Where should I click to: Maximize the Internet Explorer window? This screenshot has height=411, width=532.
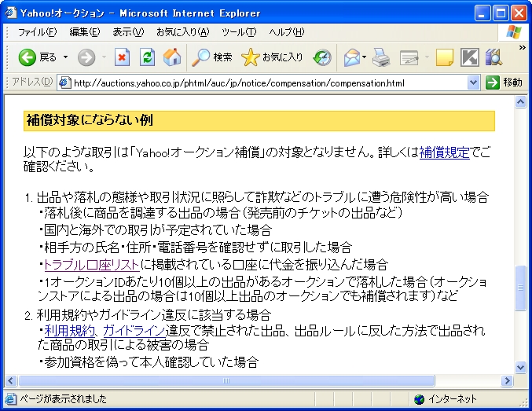click(x=501, y=13)
